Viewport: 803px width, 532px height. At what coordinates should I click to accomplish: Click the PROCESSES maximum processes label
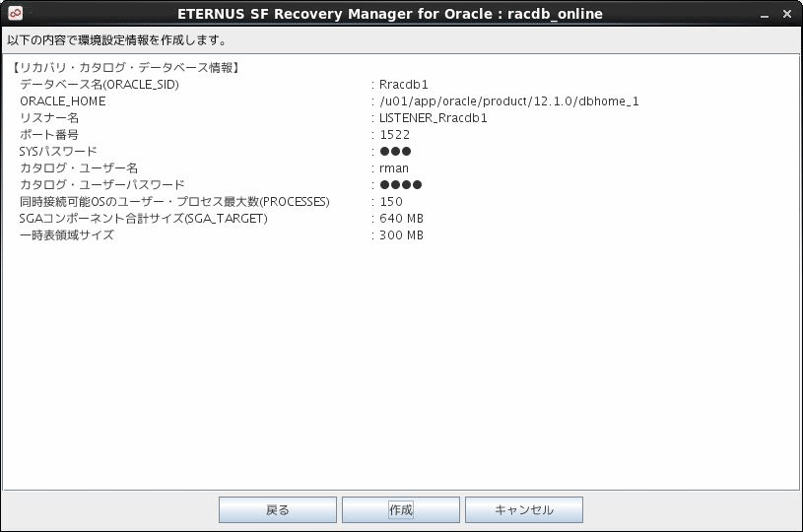point(174,202)
